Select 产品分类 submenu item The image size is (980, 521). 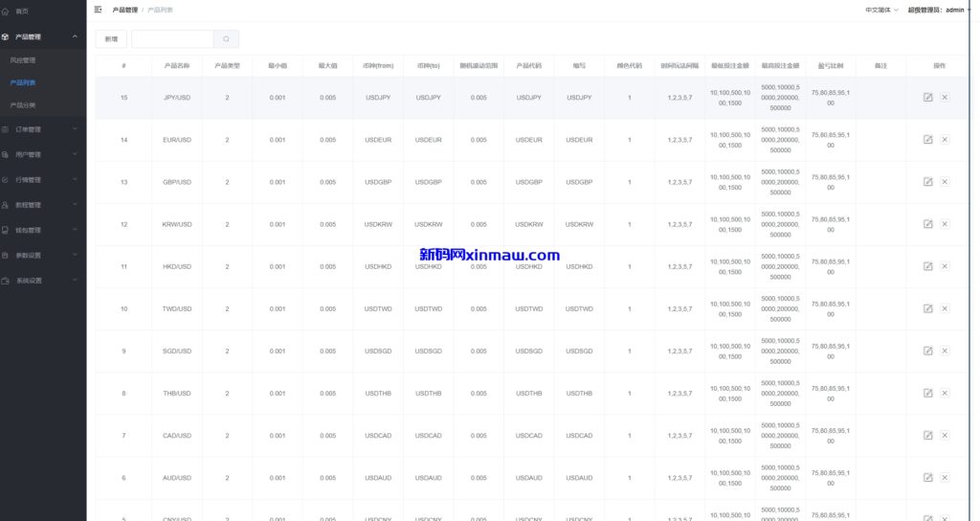[x=23, y=105]
